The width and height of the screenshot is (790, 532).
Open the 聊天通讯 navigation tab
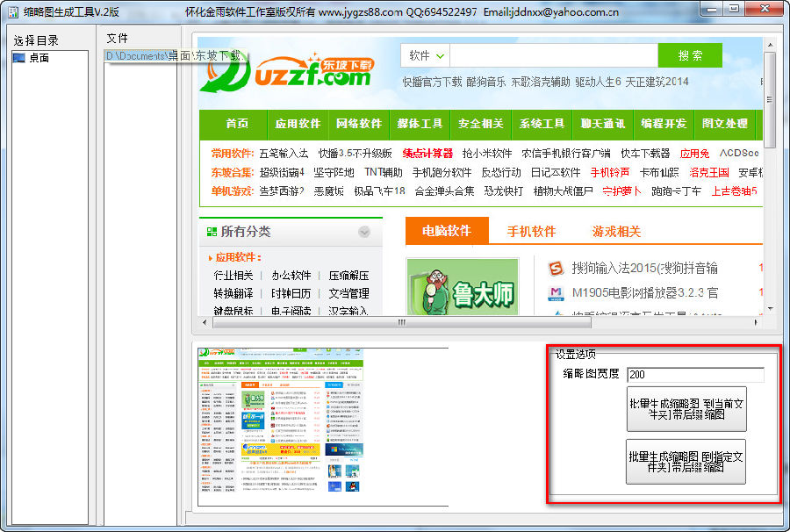coord(602,124)
